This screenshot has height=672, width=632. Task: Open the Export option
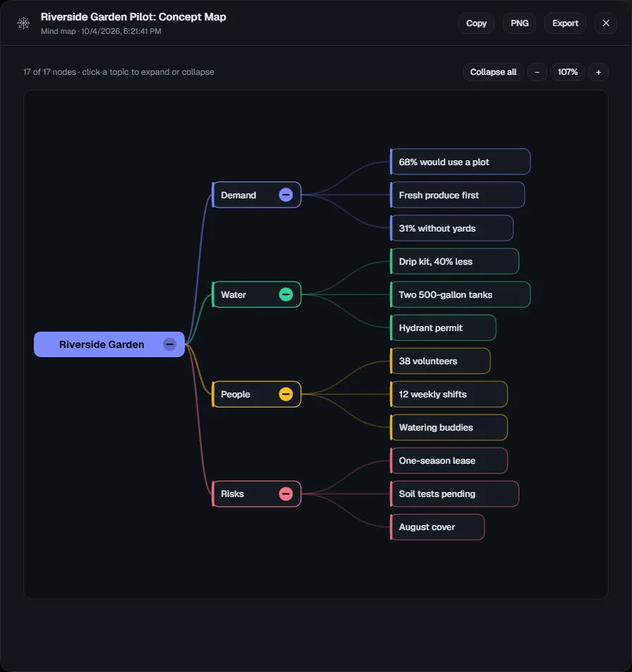pyautogui.click(x=565, y=23)
